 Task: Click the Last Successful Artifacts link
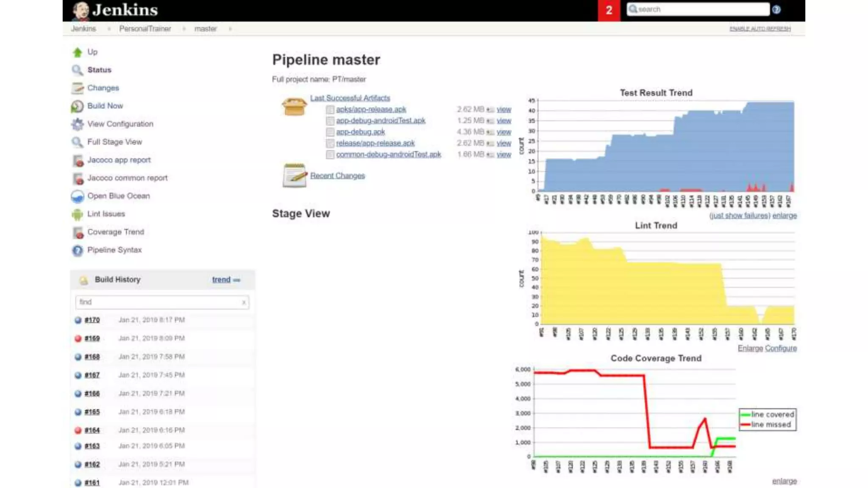tap(350, 98)
